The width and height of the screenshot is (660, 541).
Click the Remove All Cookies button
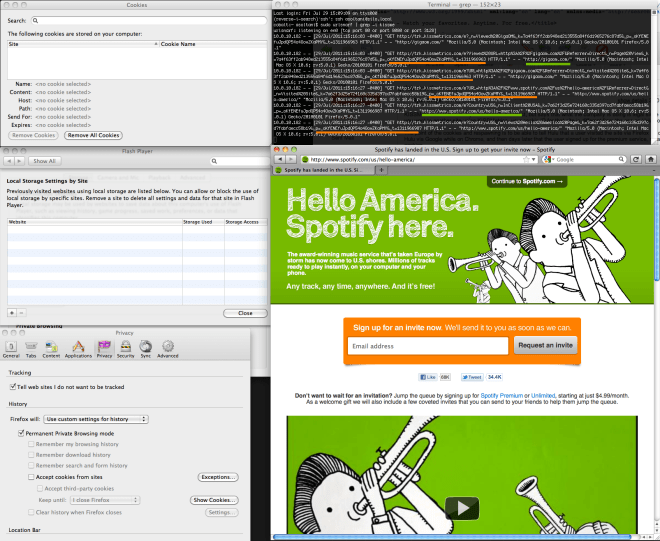click(x=92, y=135)
